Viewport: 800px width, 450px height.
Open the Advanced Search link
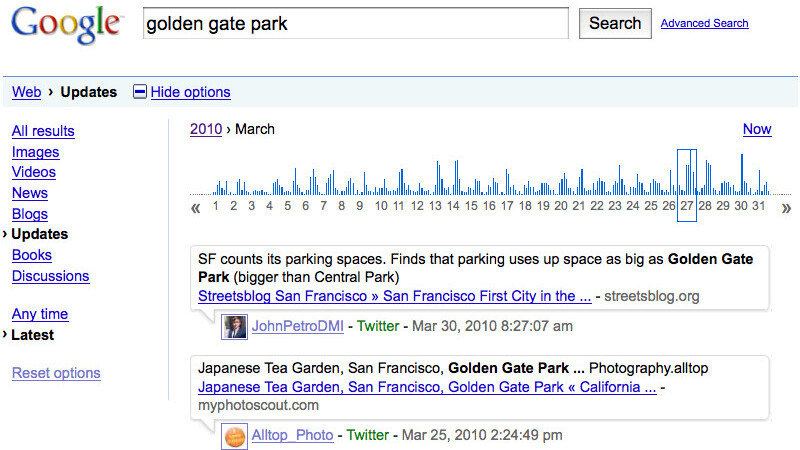click(704, 23)
